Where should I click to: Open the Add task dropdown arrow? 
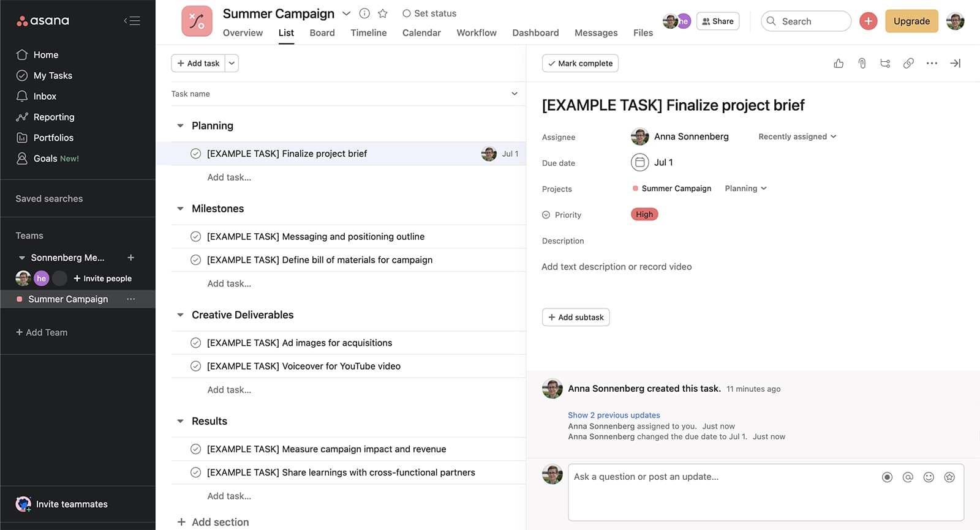tap(232, 63)
